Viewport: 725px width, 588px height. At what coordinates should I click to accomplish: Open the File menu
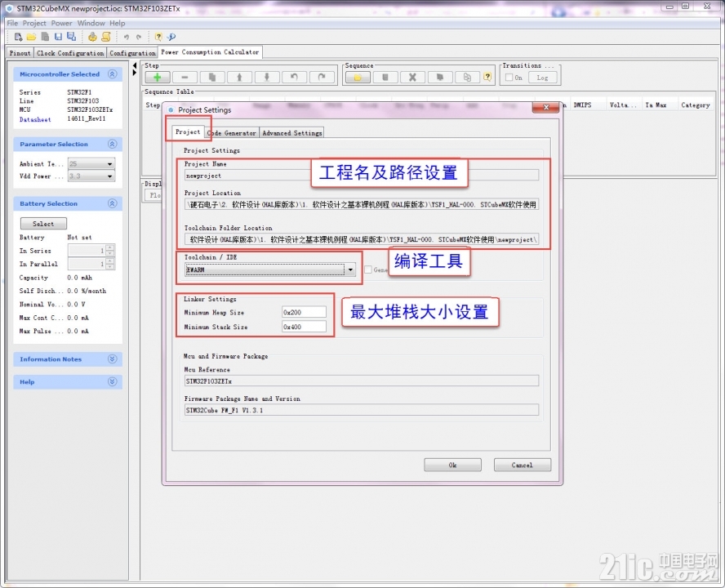[12, 23]
